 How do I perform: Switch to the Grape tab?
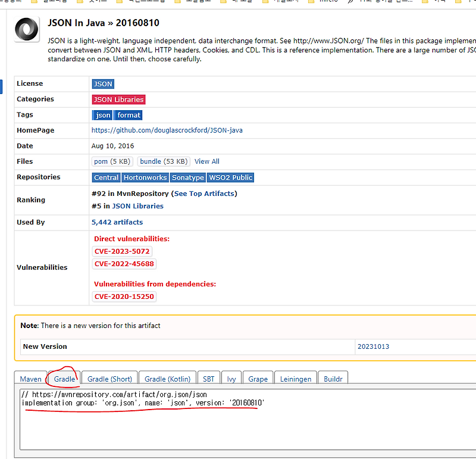coord(258,379)
